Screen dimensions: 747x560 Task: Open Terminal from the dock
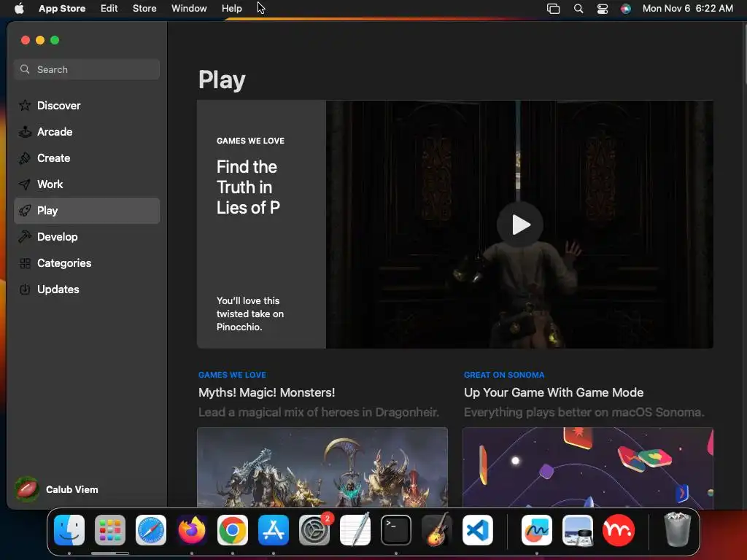tap(396, 530)
